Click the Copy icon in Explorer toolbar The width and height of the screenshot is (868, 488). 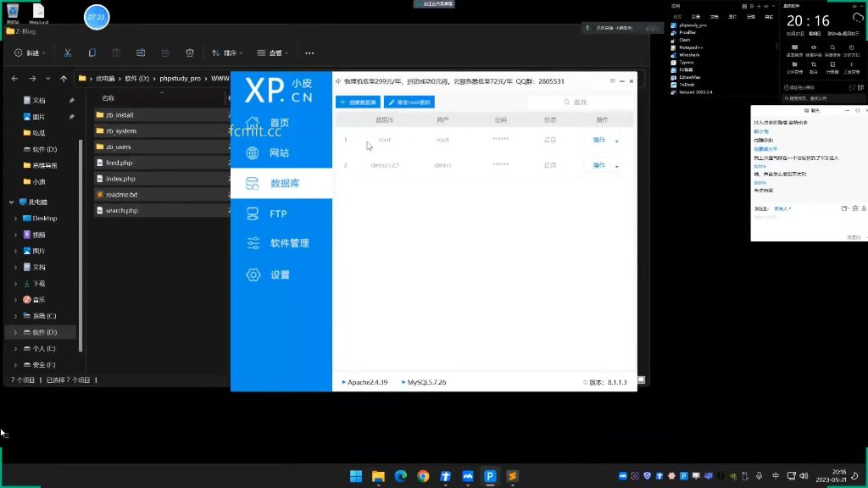coord(92,53)
